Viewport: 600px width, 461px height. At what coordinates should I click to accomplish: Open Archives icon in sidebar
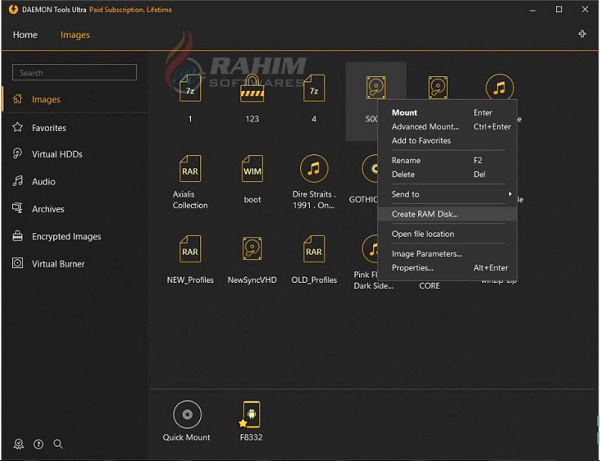[18, 208]
